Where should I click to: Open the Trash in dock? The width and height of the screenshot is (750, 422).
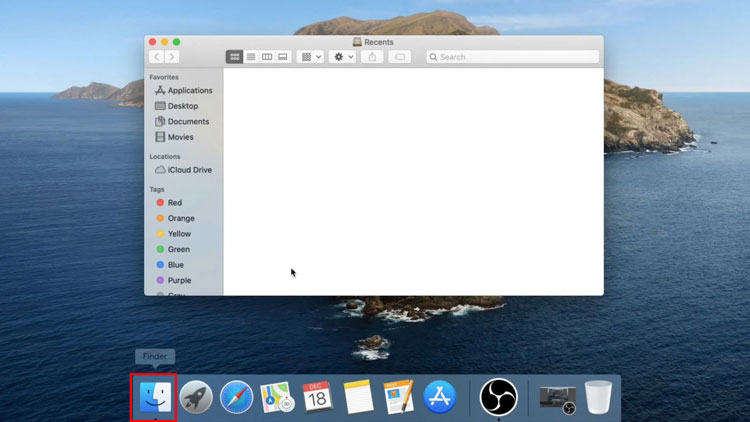598,397
